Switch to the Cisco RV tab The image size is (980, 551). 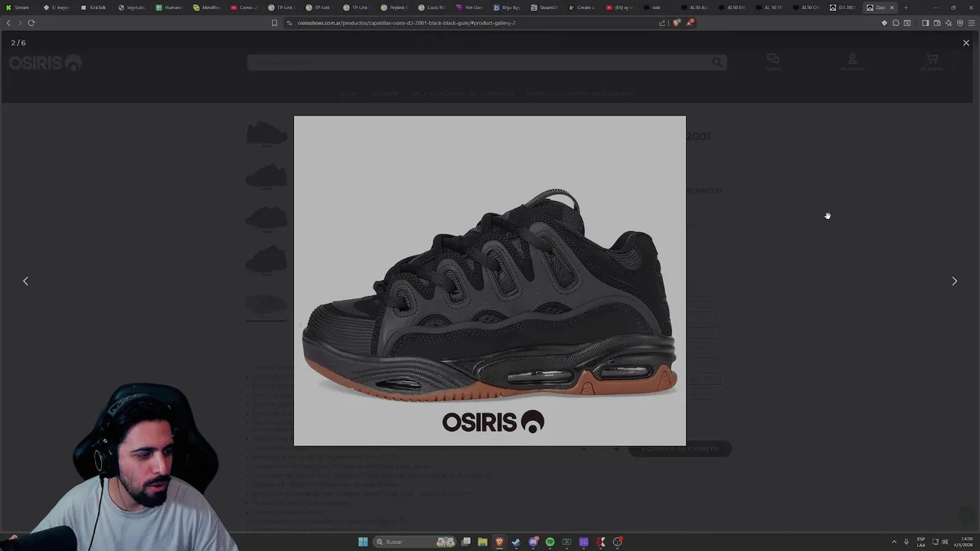click(x=431, y=8)
